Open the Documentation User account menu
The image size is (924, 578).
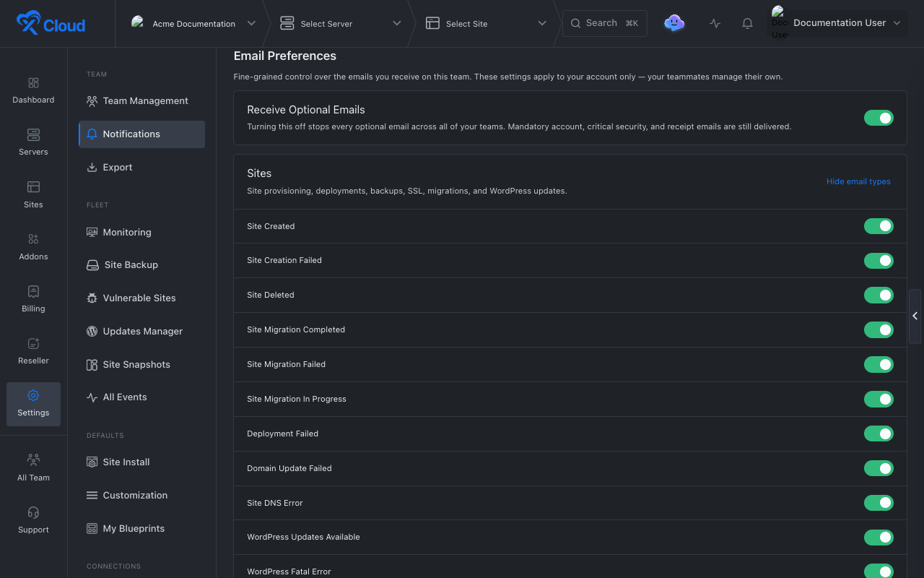(837, 23)
